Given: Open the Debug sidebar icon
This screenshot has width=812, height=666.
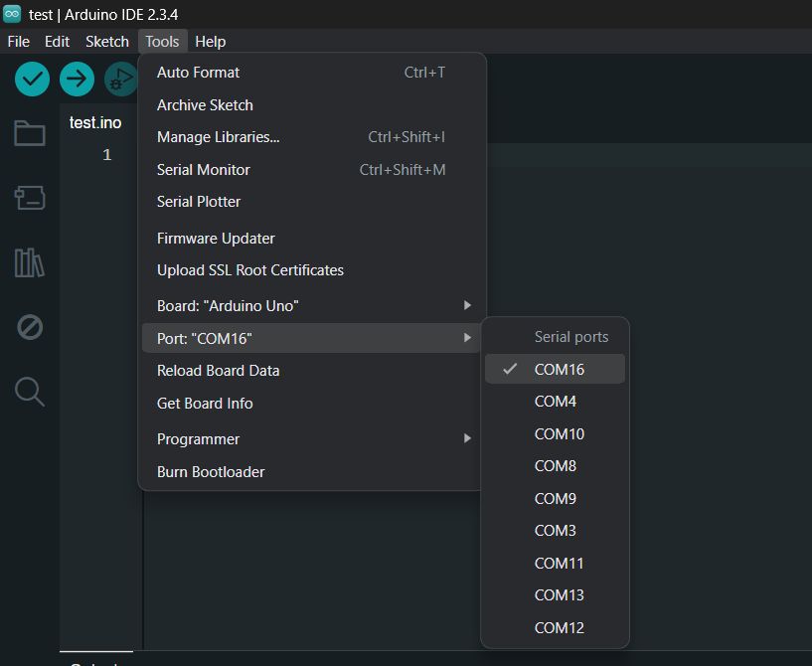Looking at the screenshot, I should tap(30, 327).
